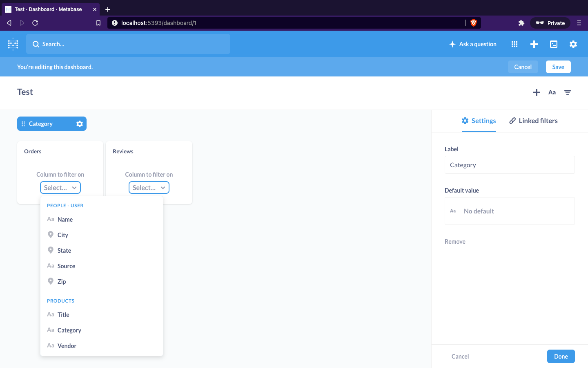Click the PRODUCTS section header

(x=61, y=301)
